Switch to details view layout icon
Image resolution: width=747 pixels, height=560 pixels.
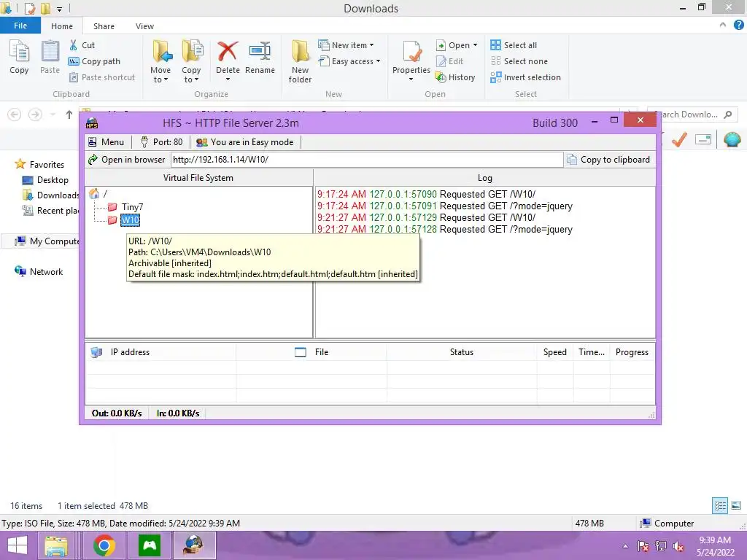point(720,506)
